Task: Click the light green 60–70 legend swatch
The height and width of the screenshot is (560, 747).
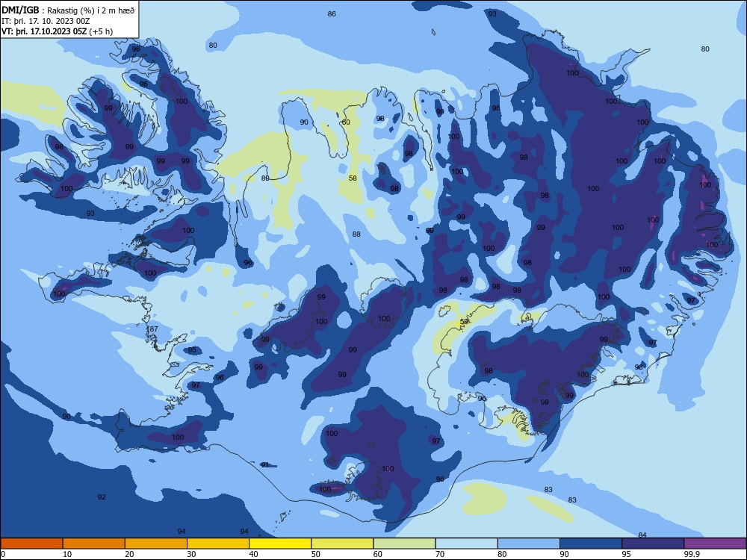Action: (x=404, y=544)
